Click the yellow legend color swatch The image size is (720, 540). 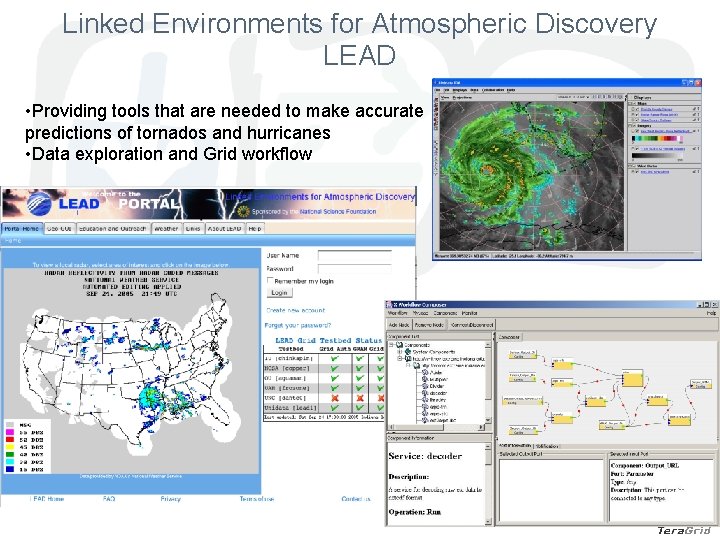click(x=10, y=447)
